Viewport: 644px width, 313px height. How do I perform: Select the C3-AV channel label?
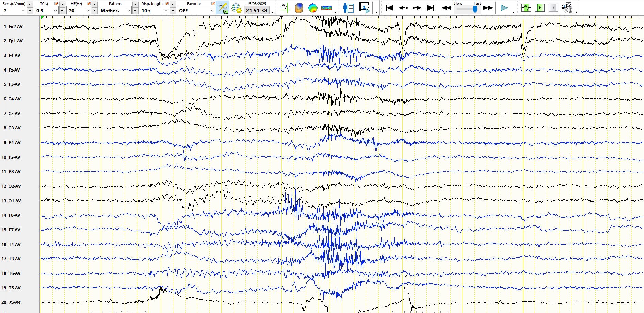click(14, 128)
